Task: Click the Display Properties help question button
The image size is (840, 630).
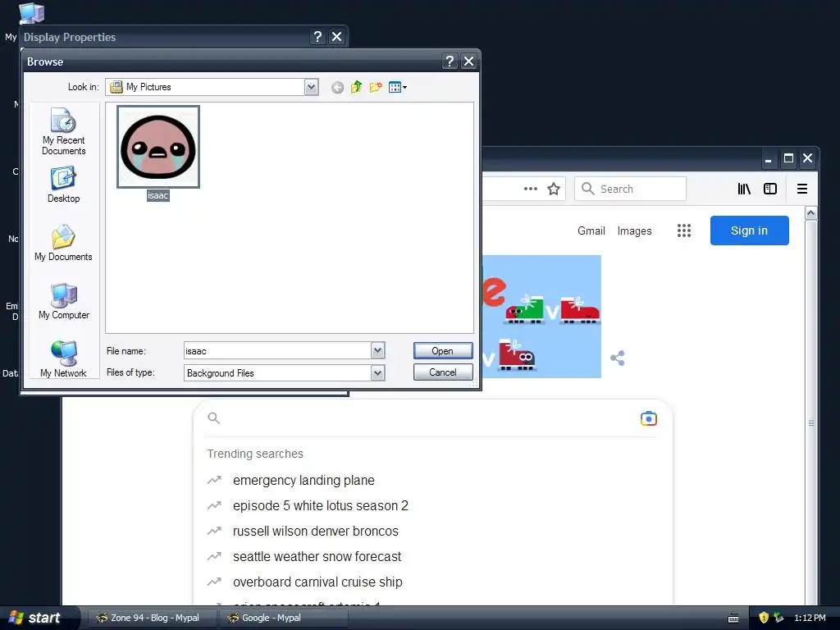Action: 317,36
